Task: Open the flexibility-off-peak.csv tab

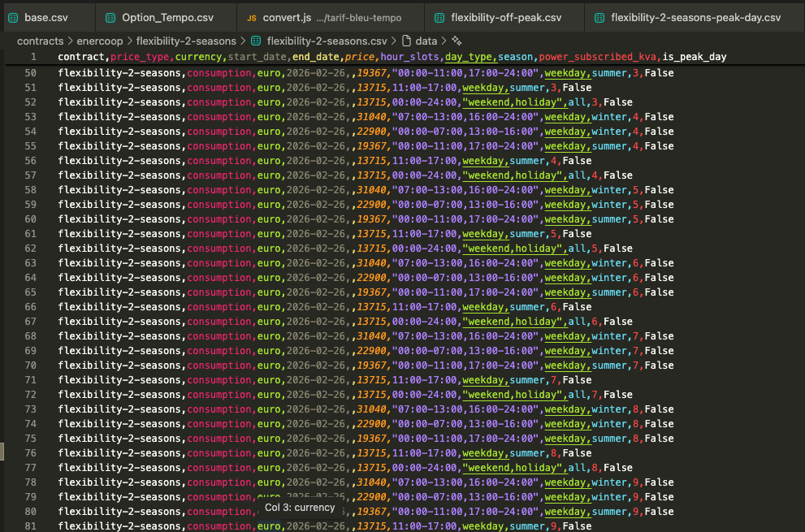Action: (x=506, y=17)
